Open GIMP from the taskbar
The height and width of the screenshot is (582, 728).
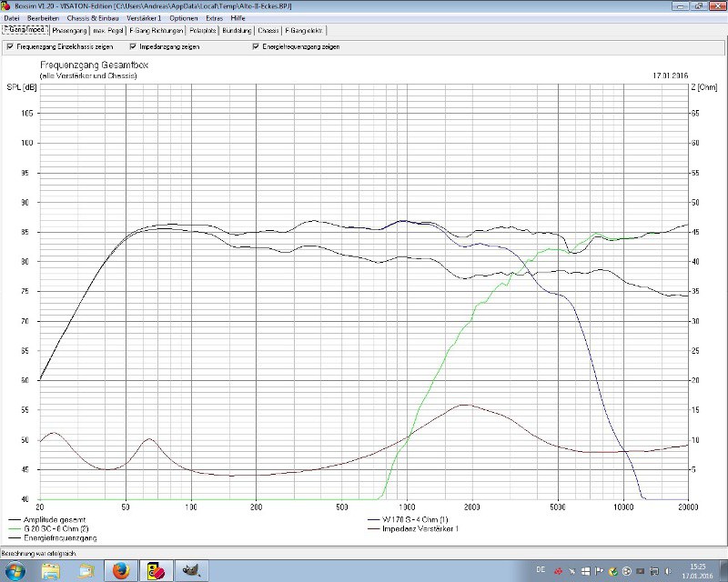tap(192, 570)
